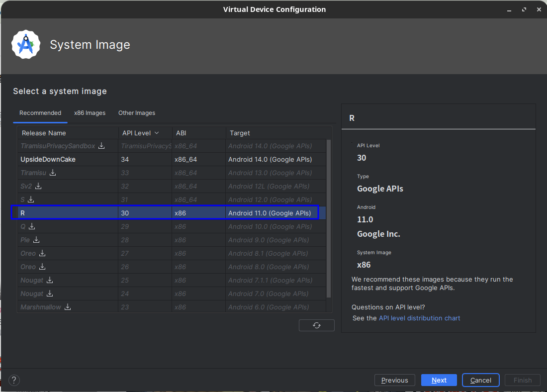Screen dimensions: 547x392
Task: Click the table's vertical scrollbar
Action: tap(328, 219)
